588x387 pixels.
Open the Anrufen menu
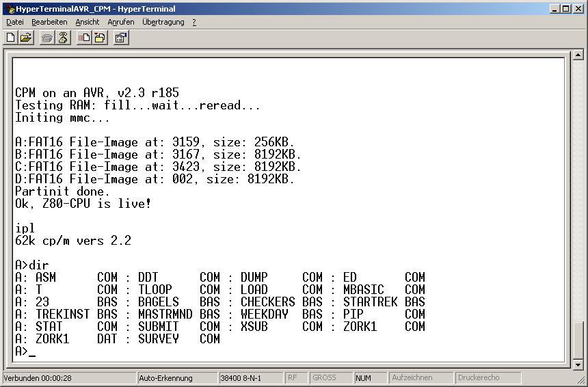pyautogui.click(x=121, y=22)
